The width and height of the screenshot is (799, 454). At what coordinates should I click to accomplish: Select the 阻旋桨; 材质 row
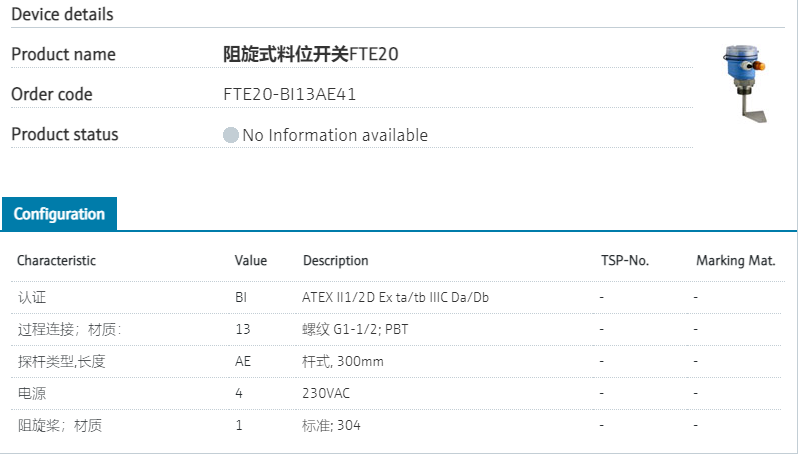coord(60,425)
